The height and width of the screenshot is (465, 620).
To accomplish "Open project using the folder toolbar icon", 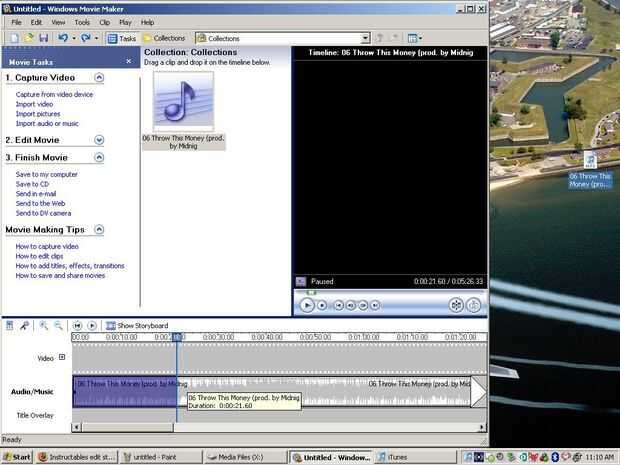I will click(x=29, y=38).
